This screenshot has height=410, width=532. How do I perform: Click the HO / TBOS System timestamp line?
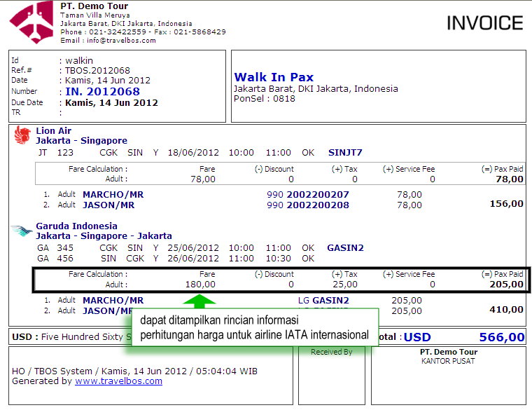pos(134,371)
